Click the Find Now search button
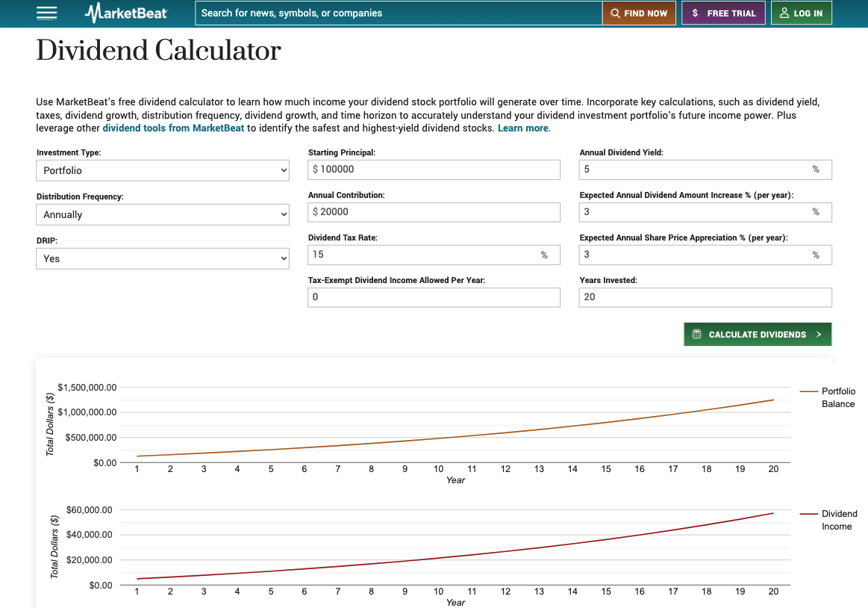 click(x=639, y=13)
